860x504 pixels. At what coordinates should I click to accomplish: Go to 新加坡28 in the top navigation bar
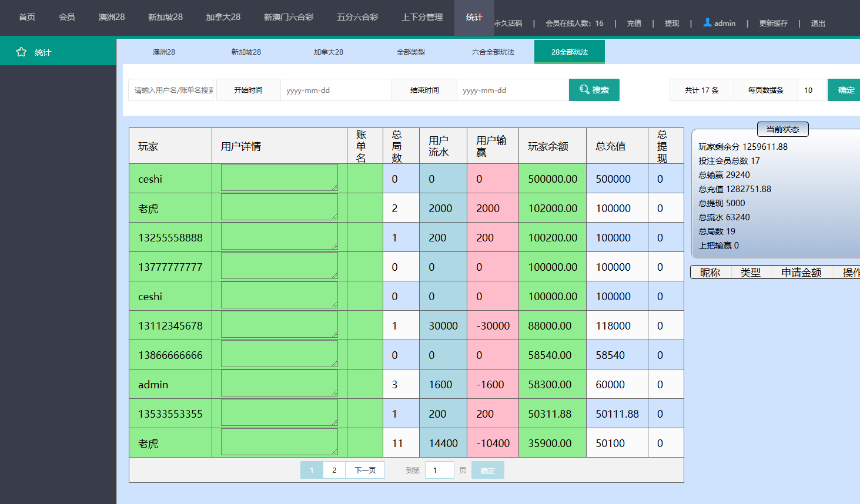[x=165, y=17]
